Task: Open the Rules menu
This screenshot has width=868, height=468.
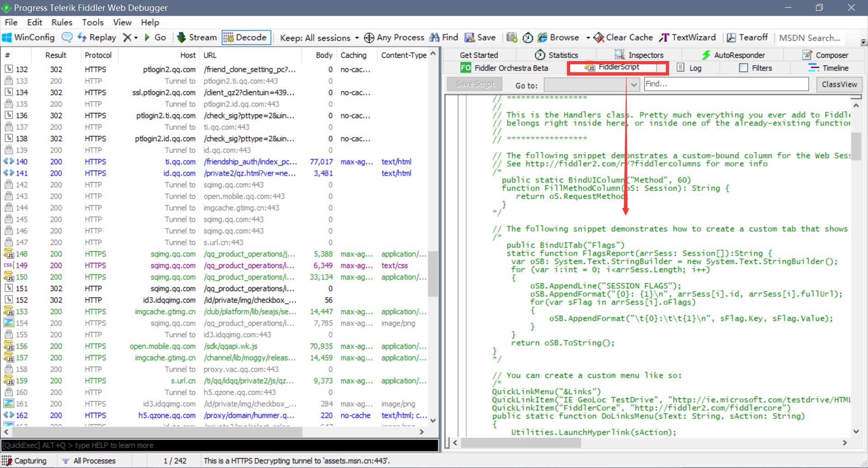Action: pyautogui.click(x=62, y=22)
